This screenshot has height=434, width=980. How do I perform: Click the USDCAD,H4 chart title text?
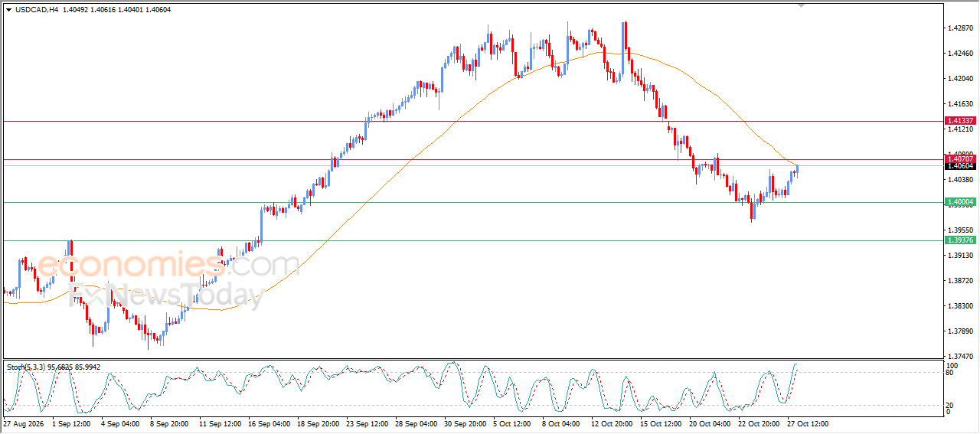[x=37, y=9]
